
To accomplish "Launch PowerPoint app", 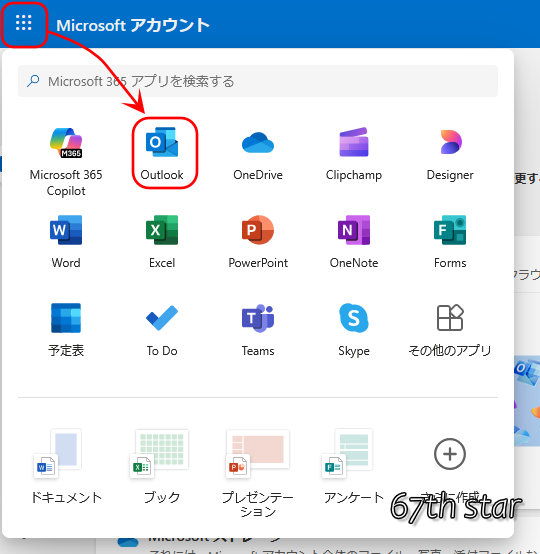I will pyautogui.click(x=258, y=242).
